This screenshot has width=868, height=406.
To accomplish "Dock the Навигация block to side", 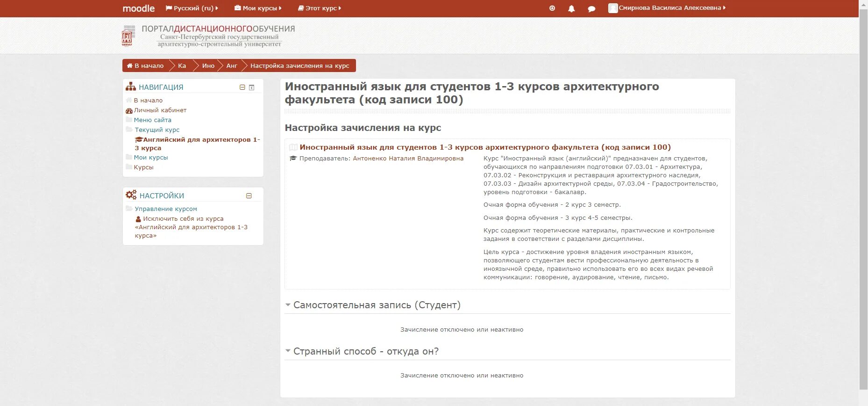I will pos(251,87).
